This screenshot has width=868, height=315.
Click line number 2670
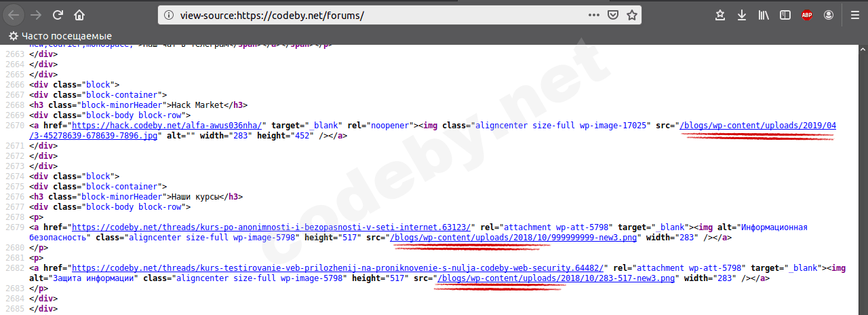coord(14,126)
